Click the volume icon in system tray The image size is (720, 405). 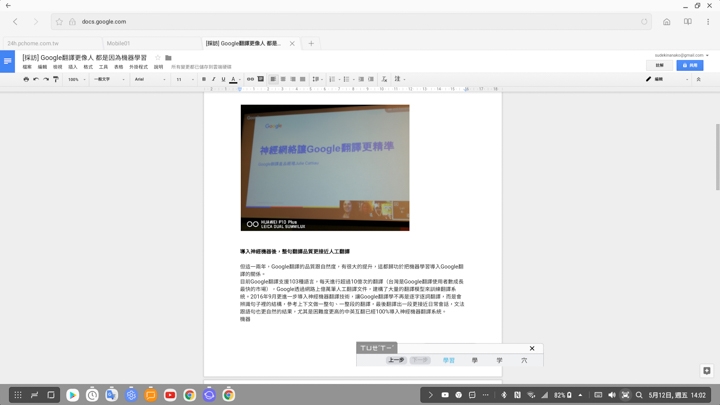(612, 395)
